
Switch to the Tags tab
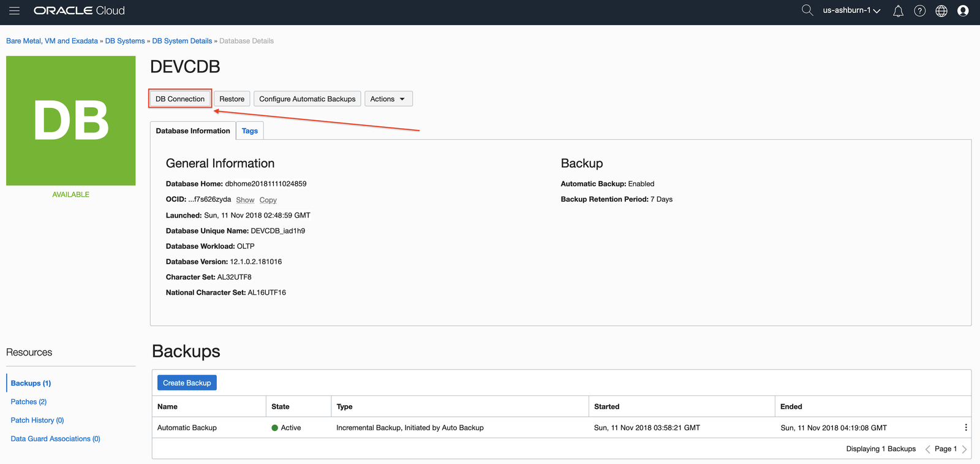249,131
